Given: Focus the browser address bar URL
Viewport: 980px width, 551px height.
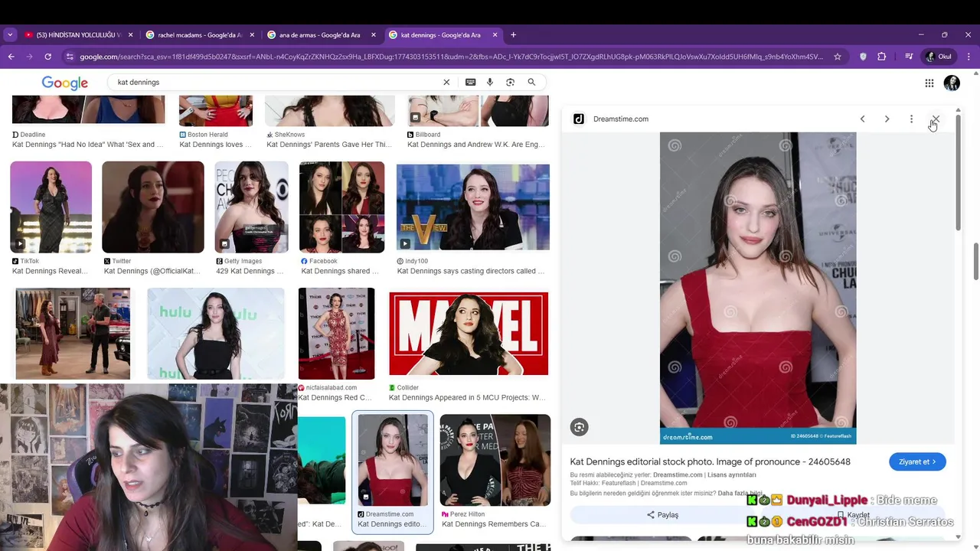Looking at the screenshot, I should [451, 57].
